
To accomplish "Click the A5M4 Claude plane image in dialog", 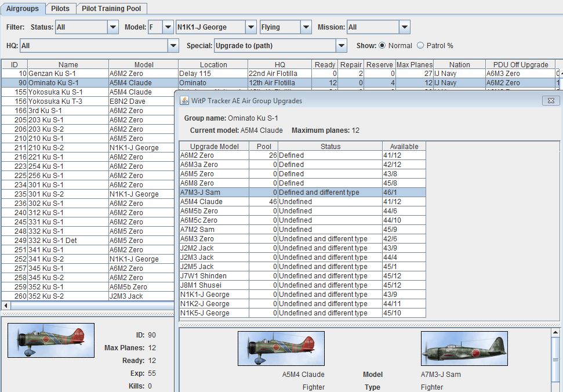I will [x=281, y=349].
